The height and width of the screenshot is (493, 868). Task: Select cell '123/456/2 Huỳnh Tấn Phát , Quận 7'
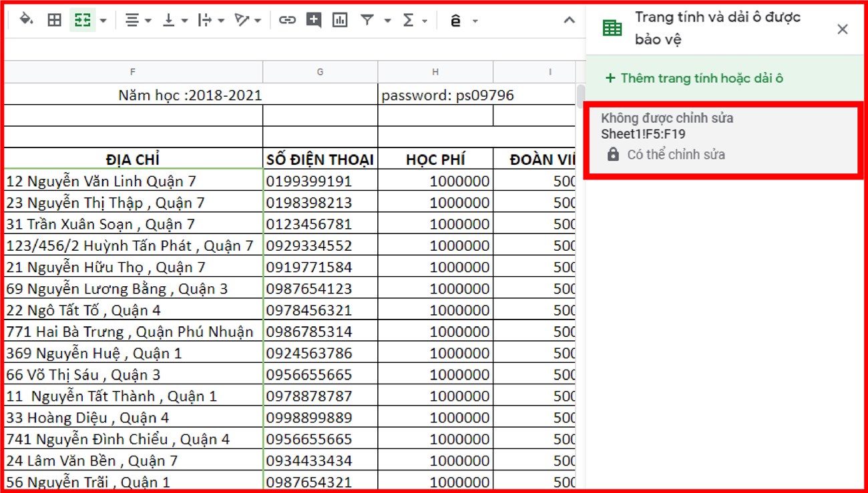133,245
